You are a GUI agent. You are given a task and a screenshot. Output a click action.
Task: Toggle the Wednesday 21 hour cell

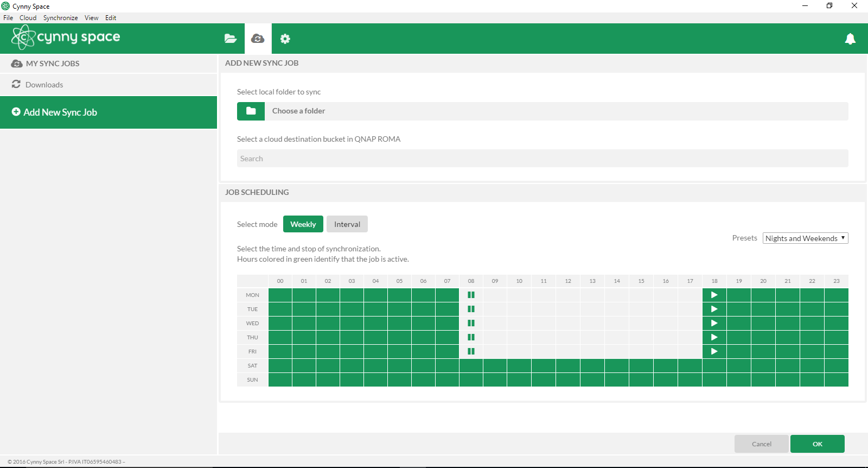click(x=788, y=323)
